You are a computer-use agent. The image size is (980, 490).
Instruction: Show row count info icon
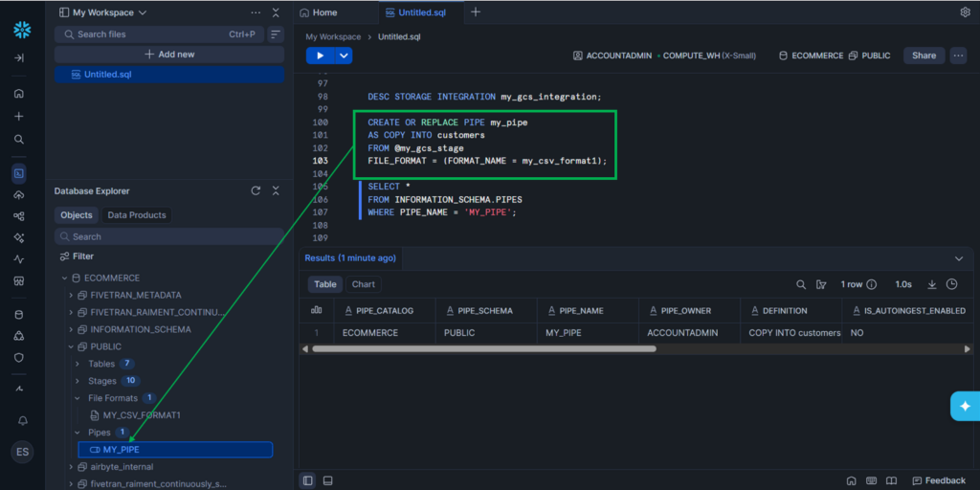pos(871,284)
